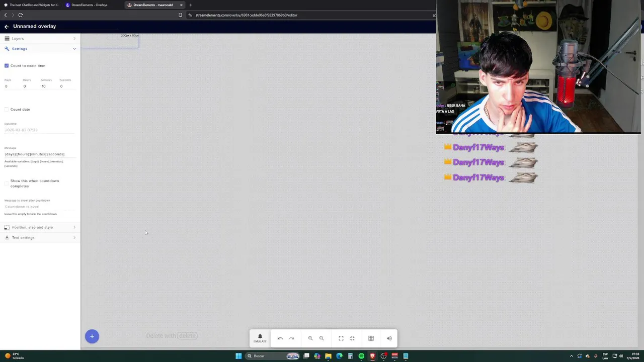Zoom out of the overlay canvas
This screenshot has width=644, height=362.
pyautogui.click(x=321, y=338)
